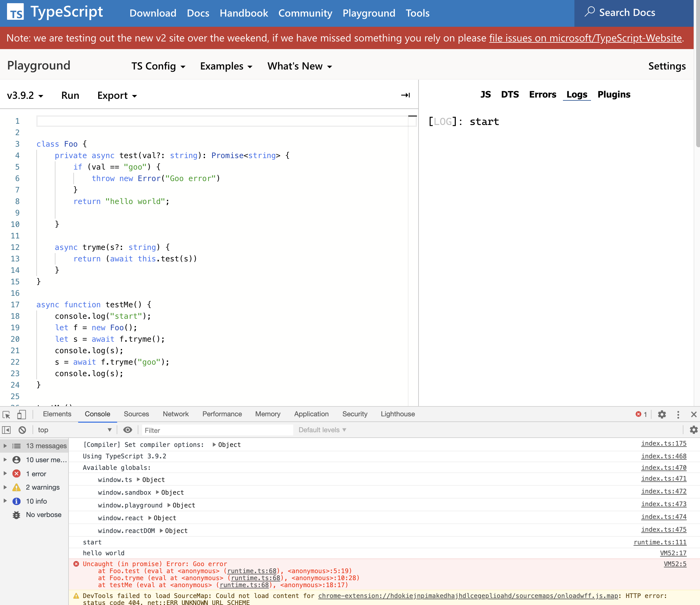Click the Run button
Viewport: 700px width, 605px height.
click(x=70, y=95)
